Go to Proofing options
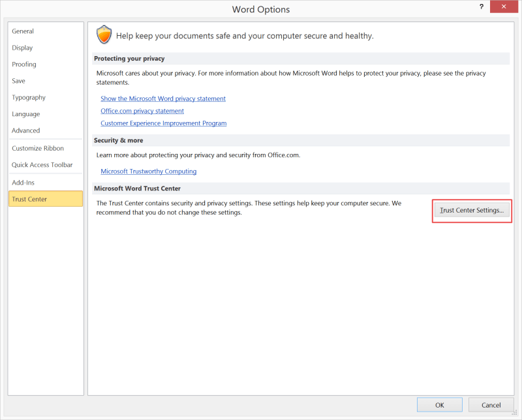The width and height of the screenshot is (522, 420). click(x=24, y=65)
